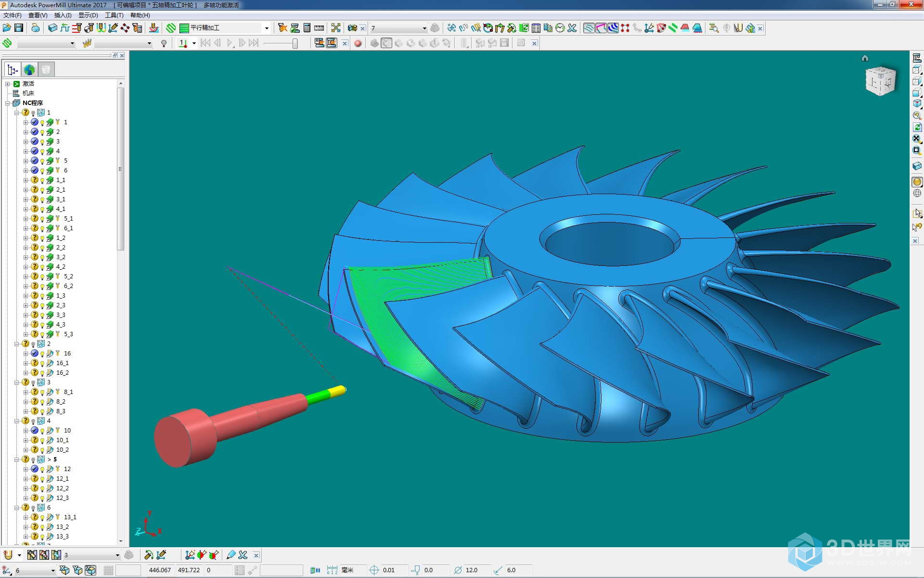
Task: Toggle the check status of toolpath 6
Action: (35, 171)
